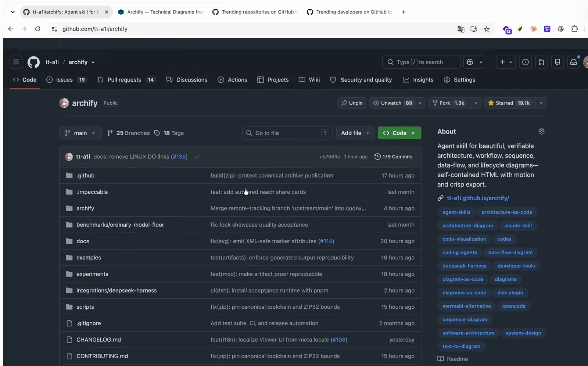Switch to the Insights tab

tap(418, 80)
